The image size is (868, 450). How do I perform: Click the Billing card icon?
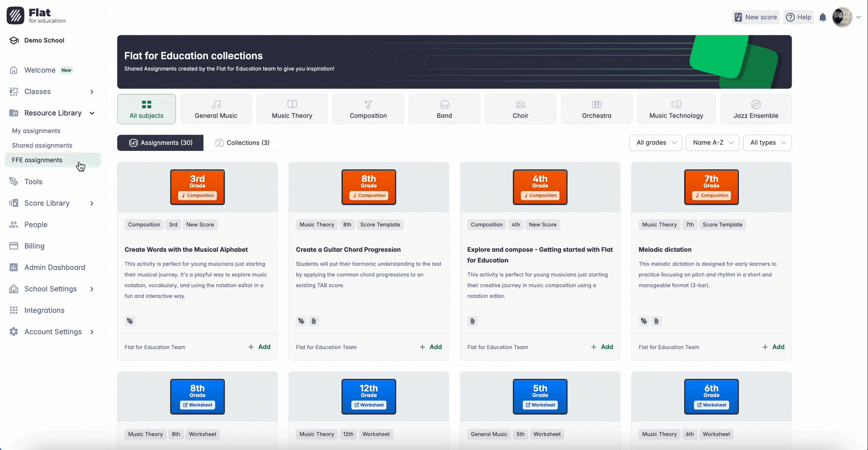(x=14, y=246)
